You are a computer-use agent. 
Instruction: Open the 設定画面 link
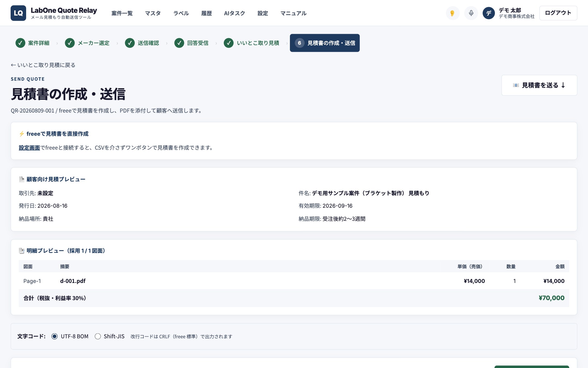coord(29,148)
